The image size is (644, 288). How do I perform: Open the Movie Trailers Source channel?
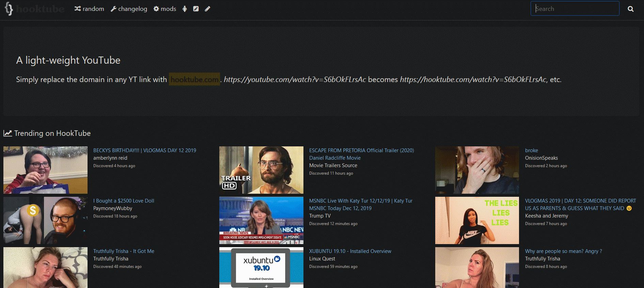pos(333,165)
